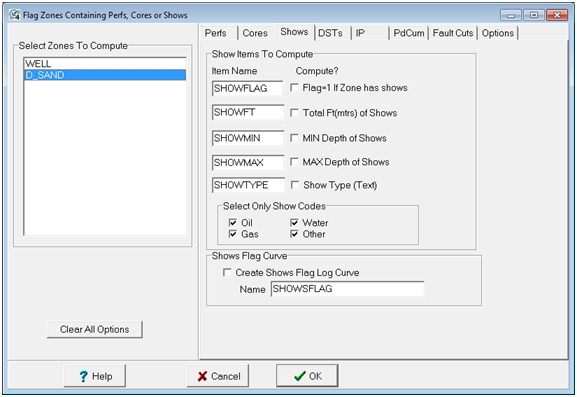Image resolution: width=577 pixels, height=397 pixels.
Task: Uncheck the Oil show code
Action: click(x=233, y=223)
